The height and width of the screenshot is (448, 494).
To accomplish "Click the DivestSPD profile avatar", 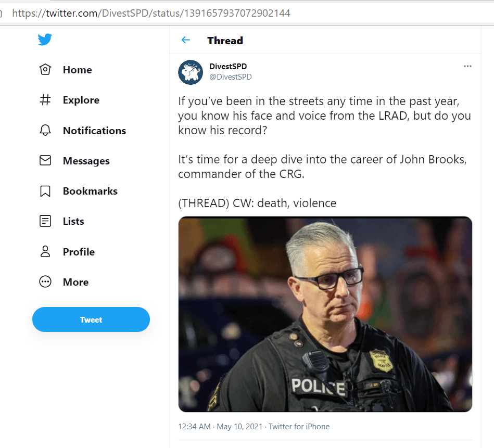I will pyautogui.click(x=191, y=72).
